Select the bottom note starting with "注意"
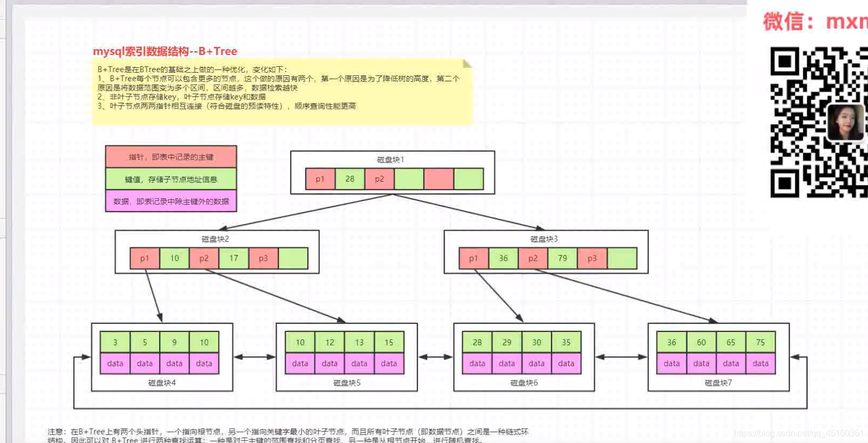 (288, 436)
